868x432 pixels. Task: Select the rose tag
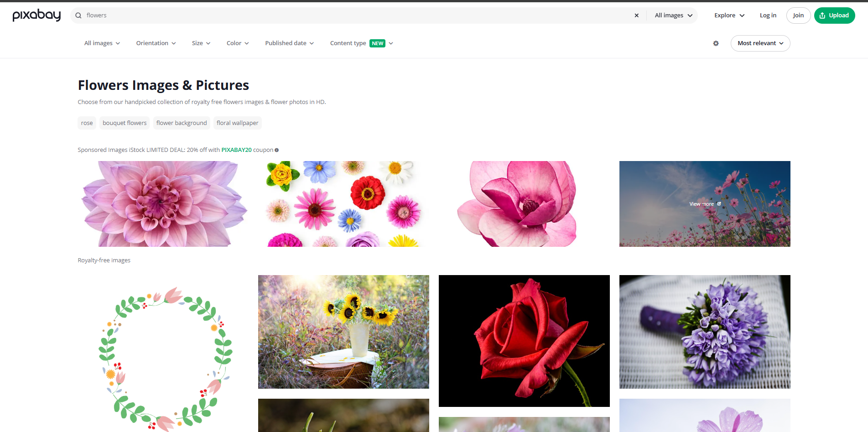[87, 123]
